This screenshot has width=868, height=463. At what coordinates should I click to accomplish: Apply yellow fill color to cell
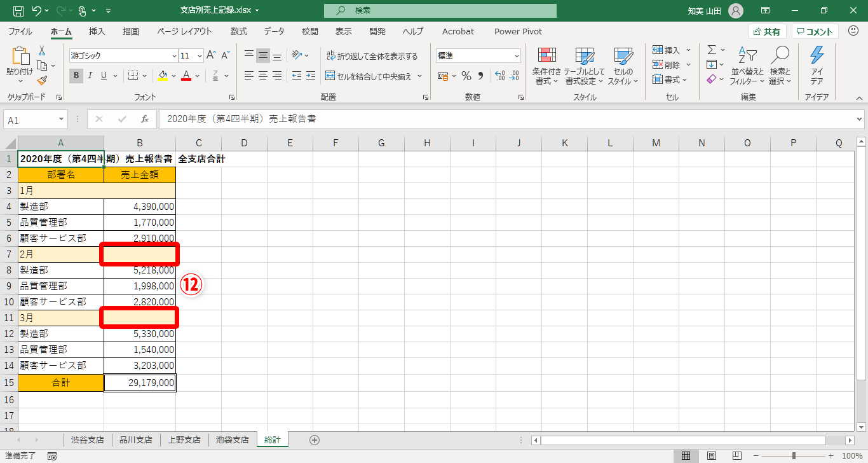click(163, 76)
